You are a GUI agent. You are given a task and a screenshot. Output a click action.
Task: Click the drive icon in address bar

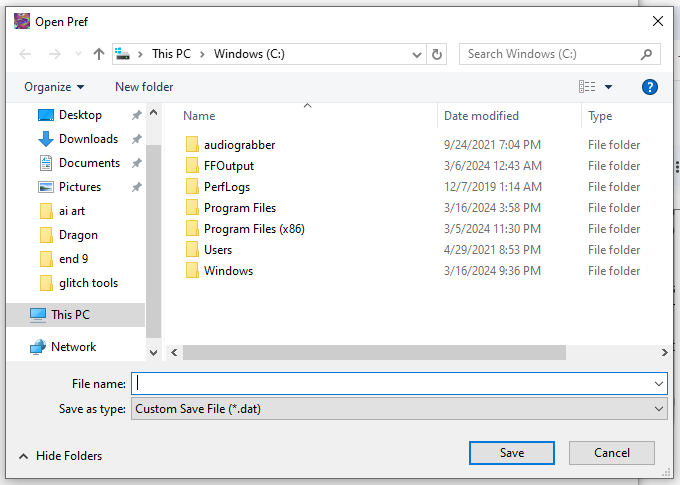(123, 54)
